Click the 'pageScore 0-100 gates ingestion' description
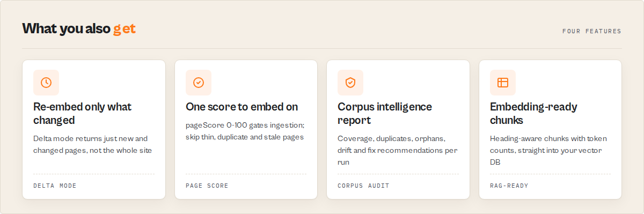Viewport: 644px width, 214px height. tap(245, 131)
